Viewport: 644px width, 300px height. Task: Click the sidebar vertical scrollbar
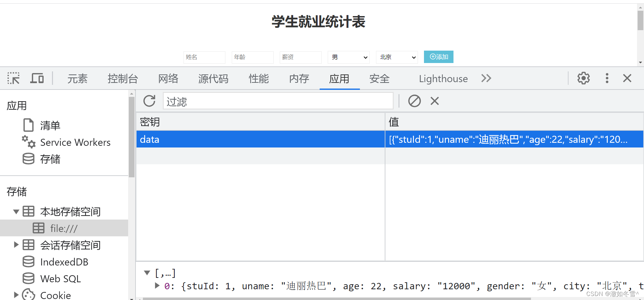(131, 137)
